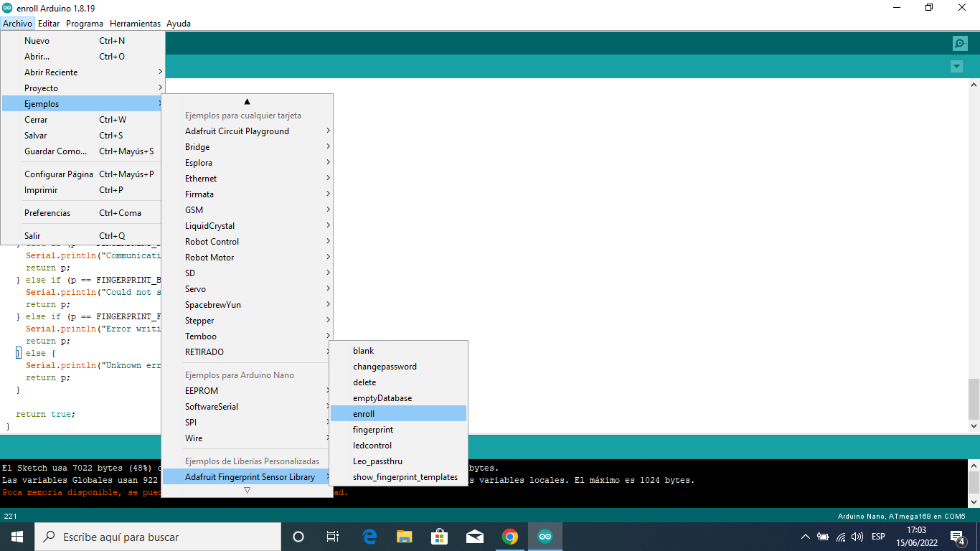This screenshot has height=551, width=980.
Task: Open SpacebrewYun examples submenu
Action: pyautogui.click(x=248, y=305)
